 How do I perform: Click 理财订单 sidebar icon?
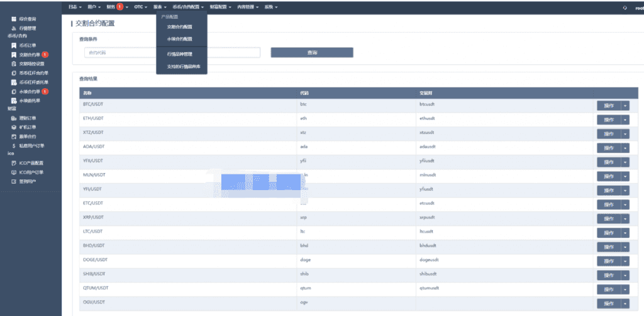click(x=14, y=118)
